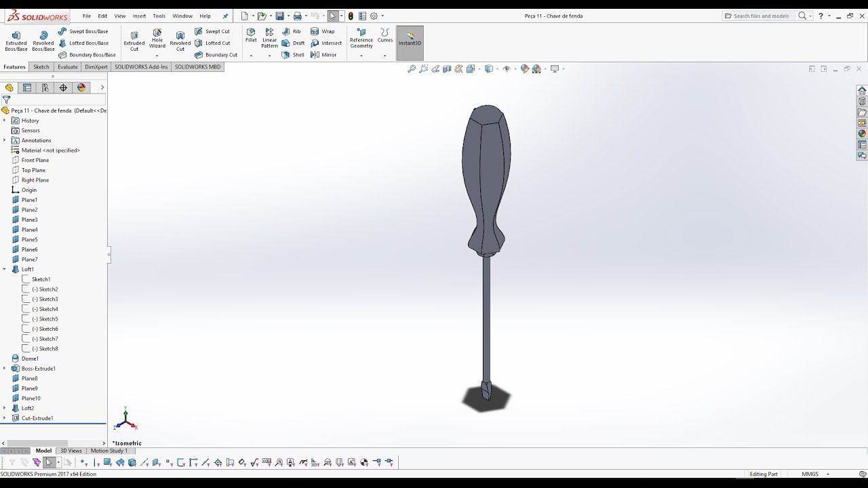Select the Revolved Boss/Base tool

tap(43, 41)
